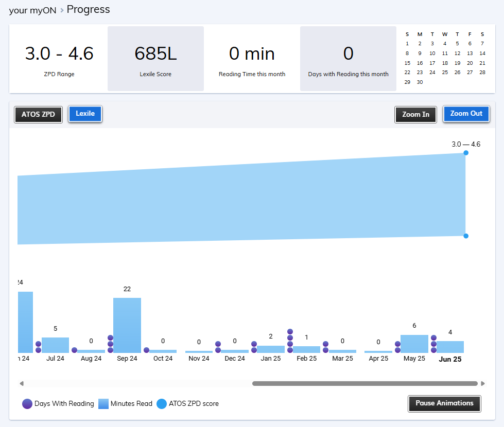Select calendar day 30
The width and height of the screenshot is (504, 427).
[x=420, y=82]
